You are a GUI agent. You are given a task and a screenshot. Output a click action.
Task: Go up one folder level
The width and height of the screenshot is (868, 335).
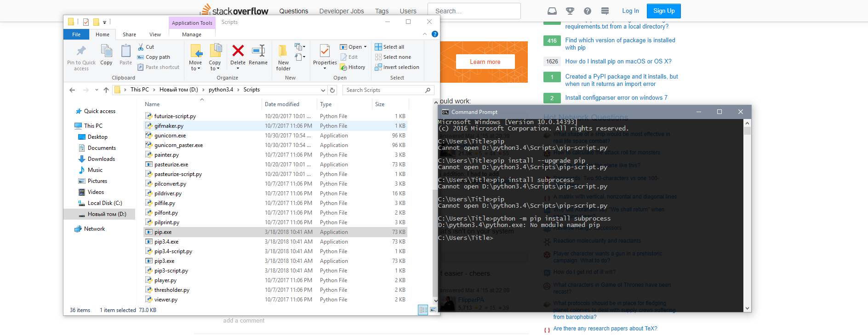point(106,90)
